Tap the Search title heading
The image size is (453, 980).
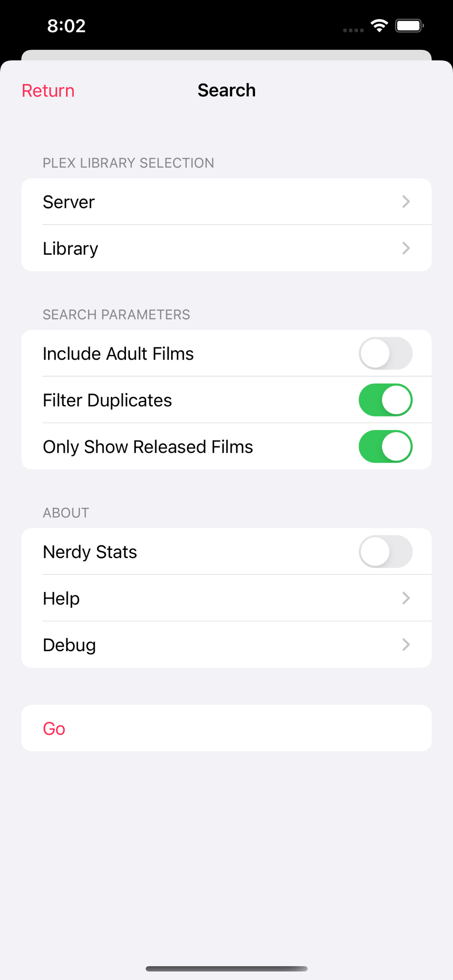[226, 91]
